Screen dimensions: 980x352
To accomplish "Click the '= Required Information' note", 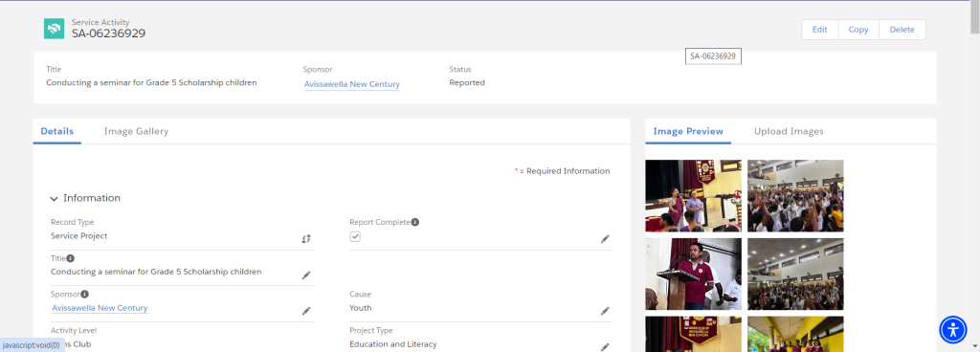I will (x=563, y=171).
